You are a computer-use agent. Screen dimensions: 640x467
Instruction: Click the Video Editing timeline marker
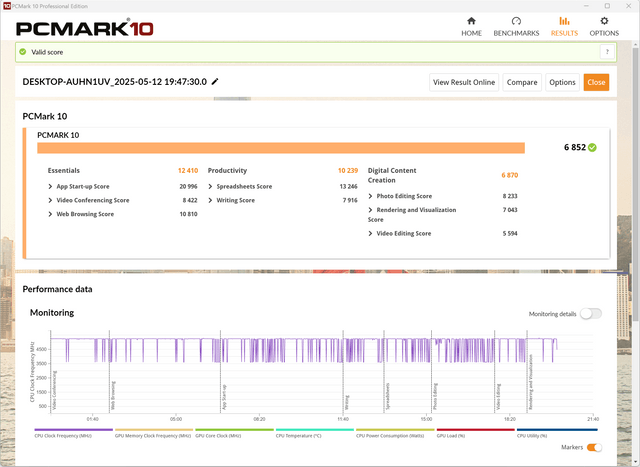coord(498,396)
